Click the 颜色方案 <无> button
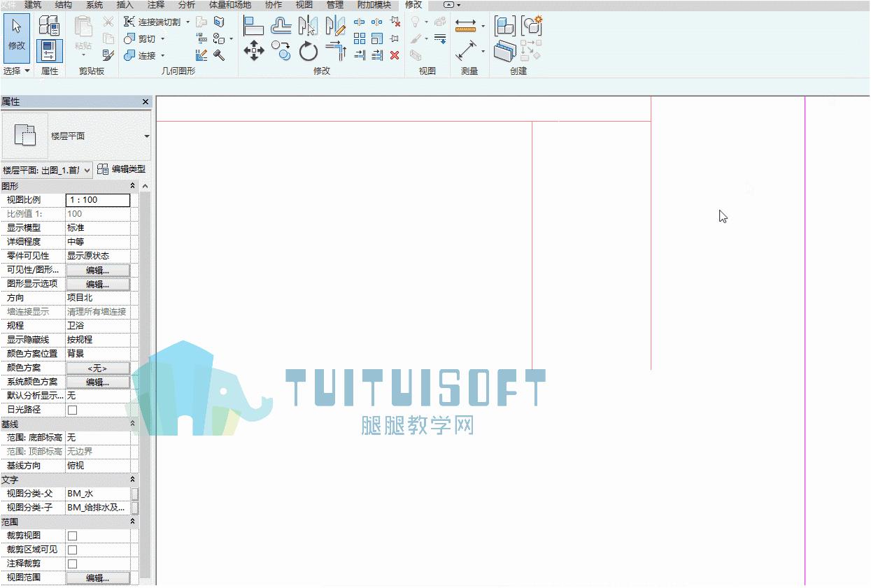The image size is (871, 588). (x=98, y=368)
